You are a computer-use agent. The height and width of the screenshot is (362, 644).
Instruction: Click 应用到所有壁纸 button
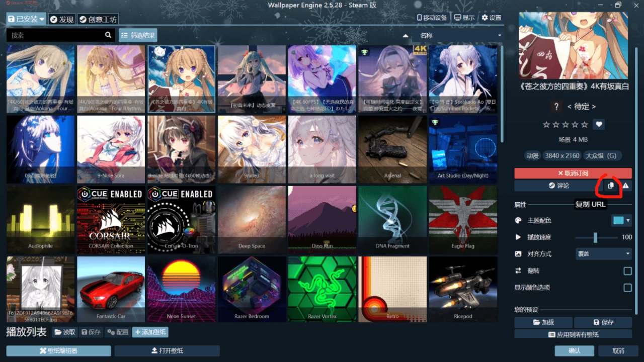(573, 334)
